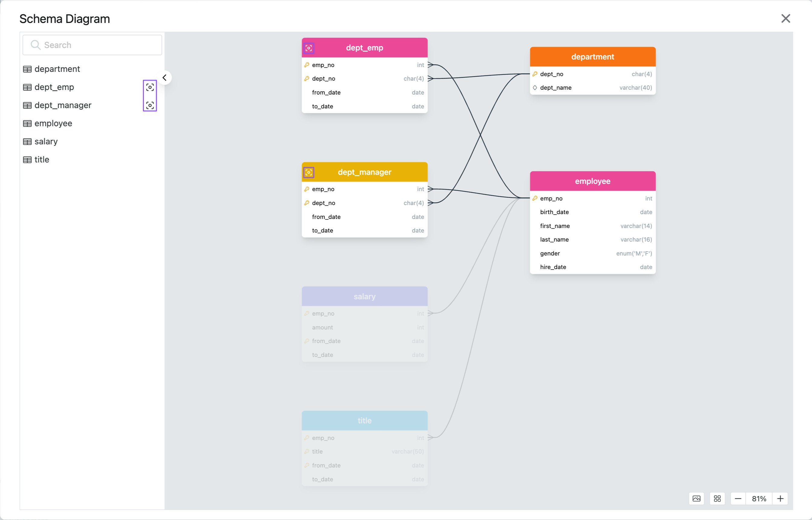Image resolution: width=812 pixels, height=520 pixels.
Task: Click the table search field
Action: 98,45
